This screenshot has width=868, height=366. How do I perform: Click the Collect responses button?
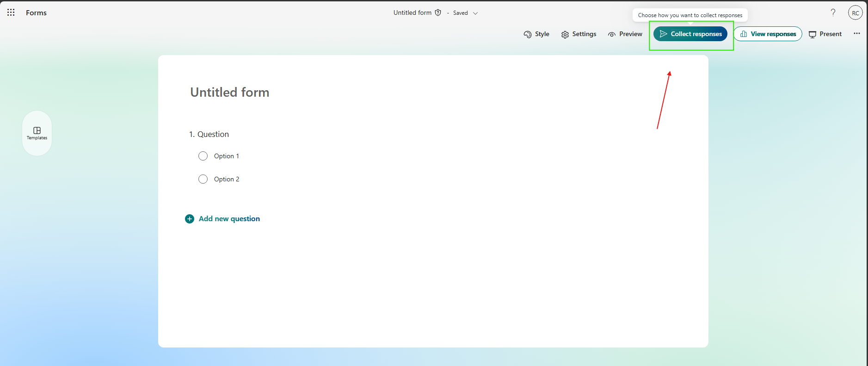pos(690,34)
